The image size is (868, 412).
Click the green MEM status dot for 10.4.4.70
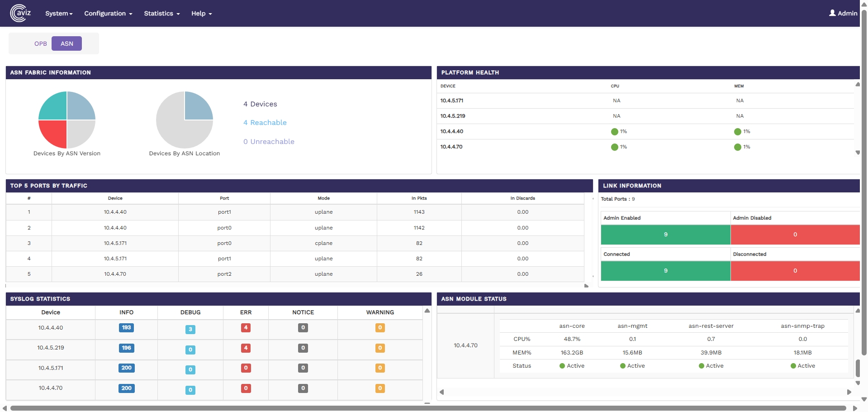pyautogui.click(x=737, y=147)
